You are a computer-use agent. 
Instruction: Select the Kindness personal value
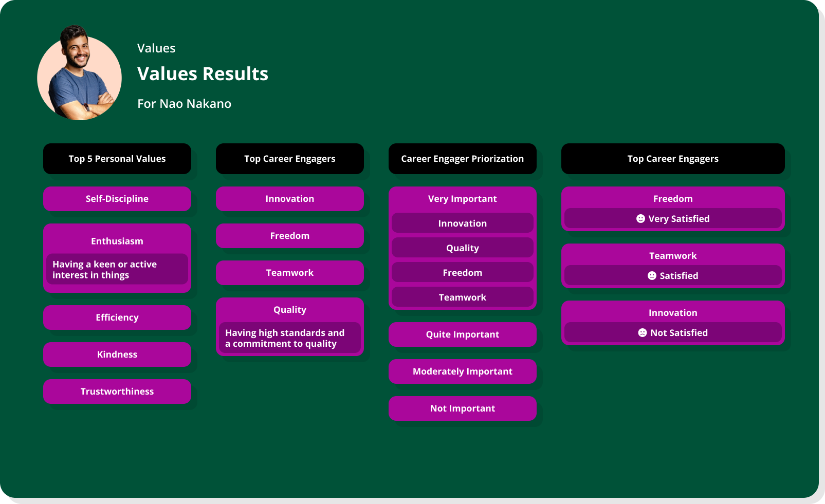click(117, 354)
